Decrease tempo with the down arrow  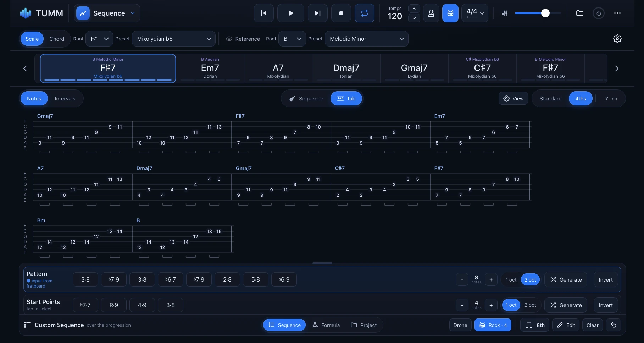(x=414, y=18)
